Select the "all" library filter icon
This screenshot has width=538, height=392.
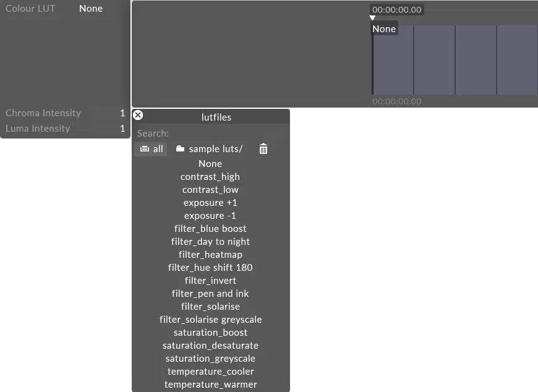pyautogui.click(x=150, y=148)
